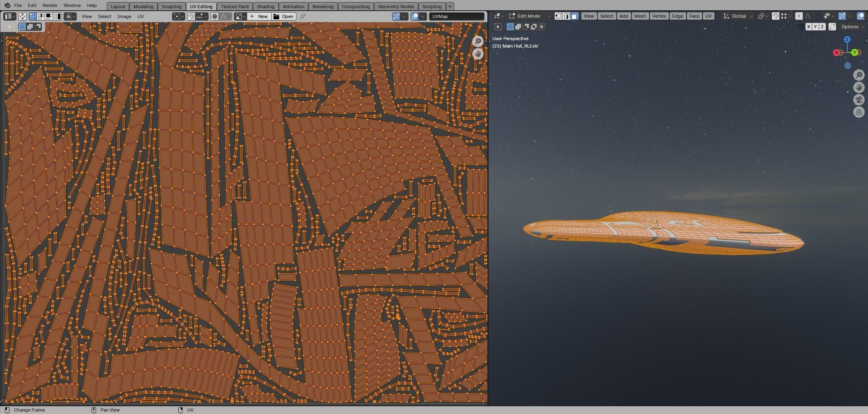Toggle 3D viewport gizmos
868x414 pixels.
842,16
